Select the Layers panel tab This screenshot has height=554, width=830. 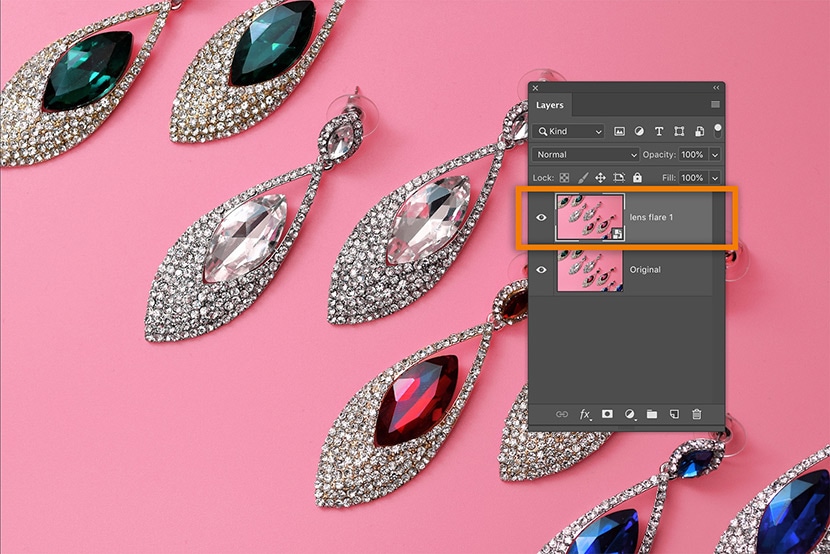point(550,105)
